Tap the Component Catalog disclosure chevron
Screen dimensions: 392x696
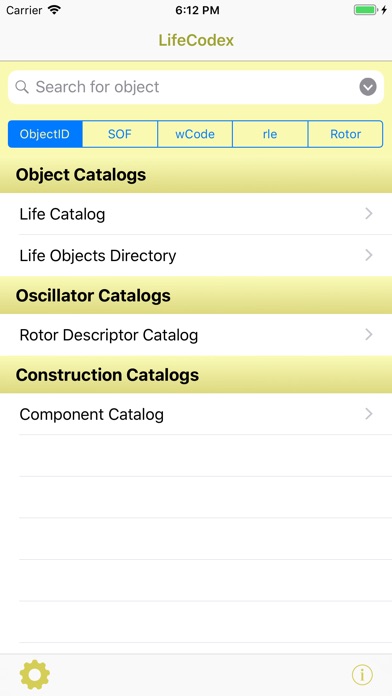368,414
